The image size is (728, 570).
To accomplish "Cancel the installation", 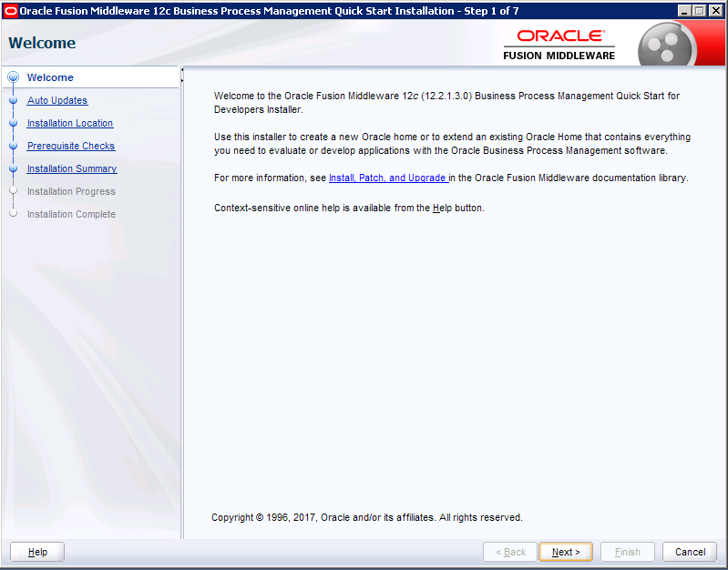I will (x=690, y=552).
